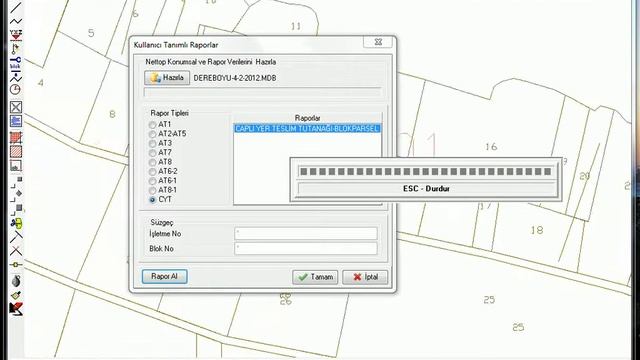
Task: Stop progress with ESC - Durdur button
Action: coord(426,189)
